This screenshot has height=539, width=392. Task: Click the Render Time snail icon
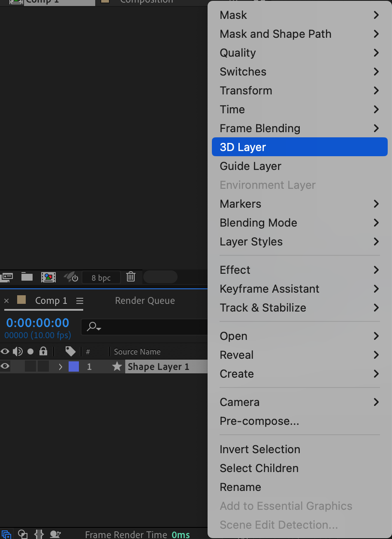[x=55, y=534]
